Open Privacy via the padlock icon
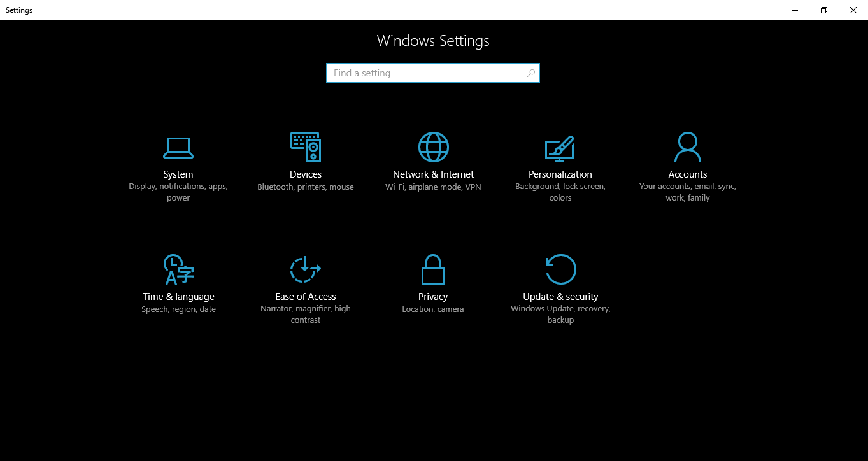868x461 pixels. (x=433, y=269)
